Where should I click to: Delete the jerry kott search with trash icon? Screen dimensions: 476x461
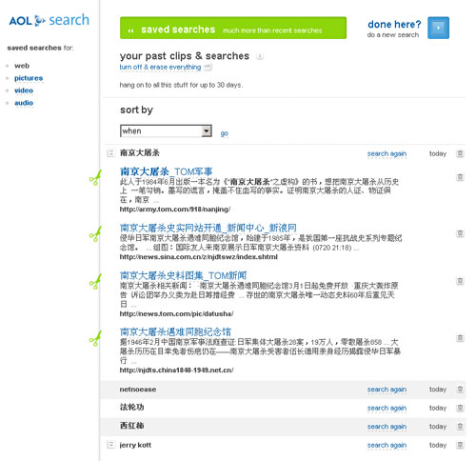460,445
